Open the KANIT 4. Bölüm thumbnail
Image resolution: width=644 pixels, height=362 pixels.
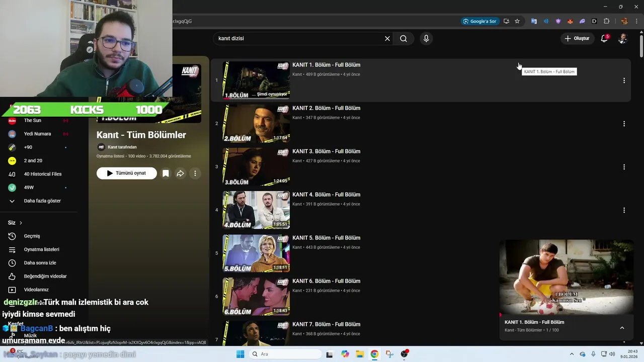(x=256, y=210)
